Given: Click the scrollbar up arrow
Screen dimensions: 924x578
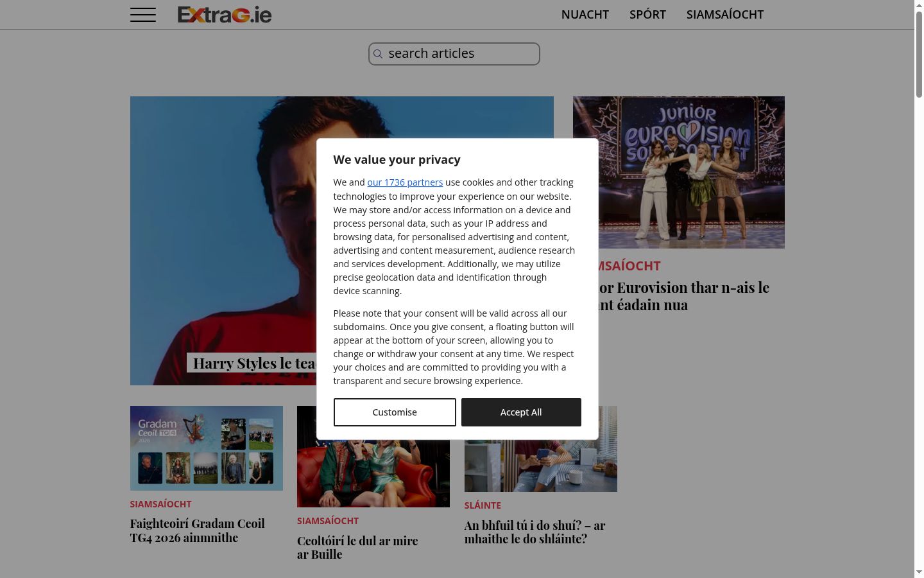Looking at the screenshot, I should pos(919,5).
